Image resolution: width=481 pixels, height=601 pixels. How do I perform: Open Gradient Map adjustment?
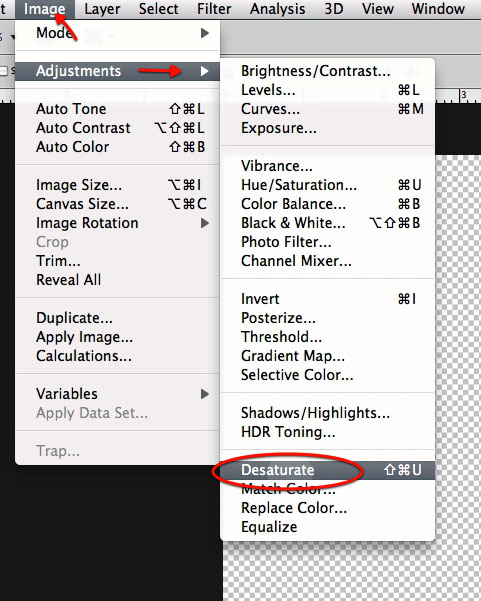coord(328,356)
